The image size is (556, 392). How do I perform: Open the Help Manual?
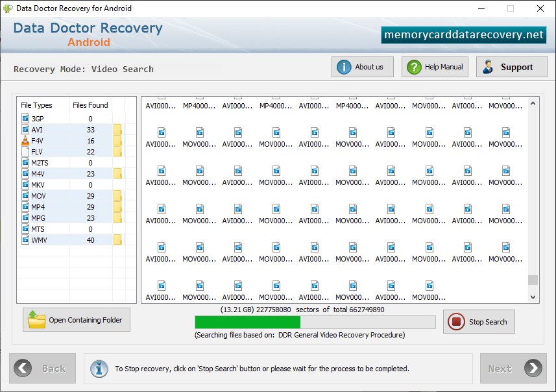pyautogui.click(x=435, y=67)
